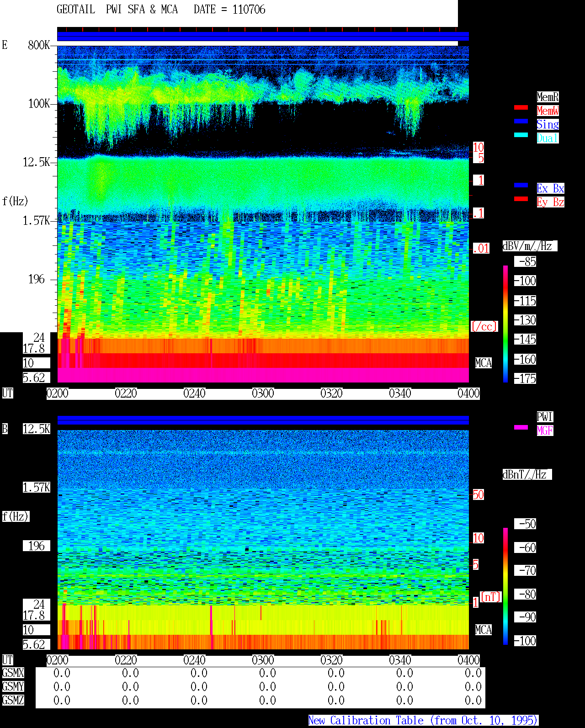Click the magenta MGF legend swatch
Screen dimensions: 585x728
tap(521, 427)
